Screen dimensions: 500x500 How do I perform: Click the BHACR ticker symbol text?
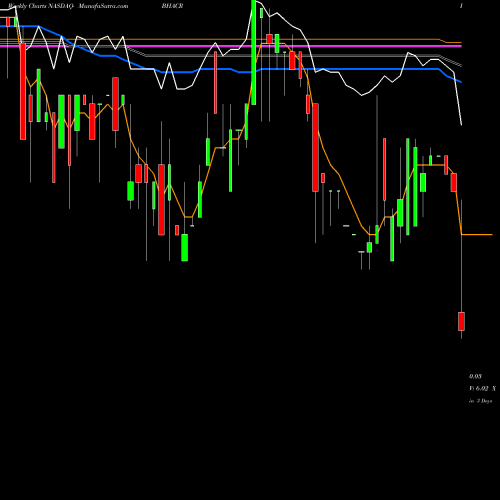(x=172, y=6)
